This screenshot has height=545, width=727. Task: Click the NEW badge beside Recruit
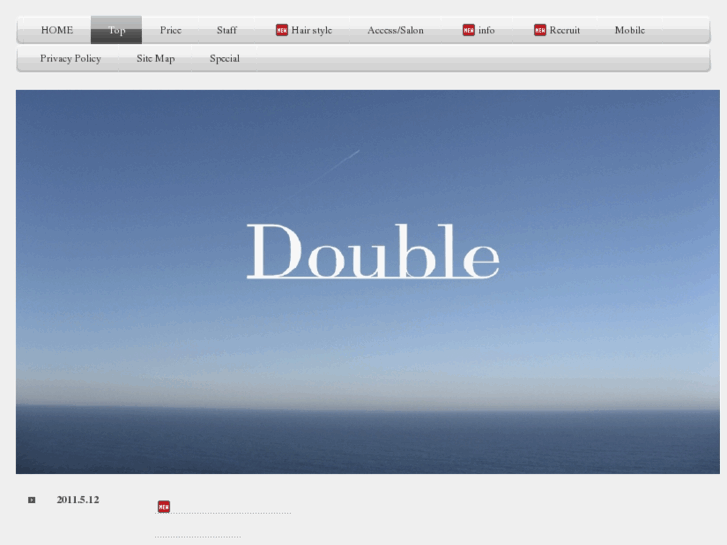pyautogui.click(x=540, y=30)
